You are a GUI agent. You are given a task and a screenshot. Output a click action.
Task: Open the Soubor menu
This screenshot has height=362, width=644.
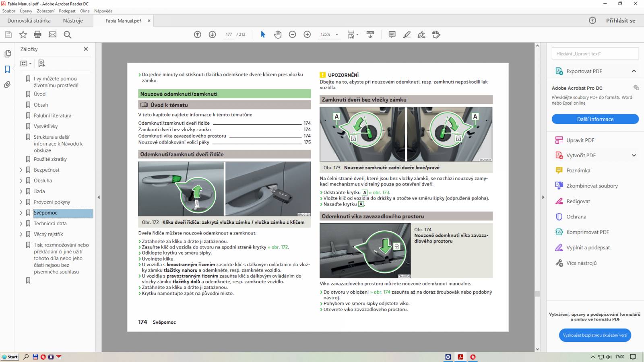pos(8,11)
